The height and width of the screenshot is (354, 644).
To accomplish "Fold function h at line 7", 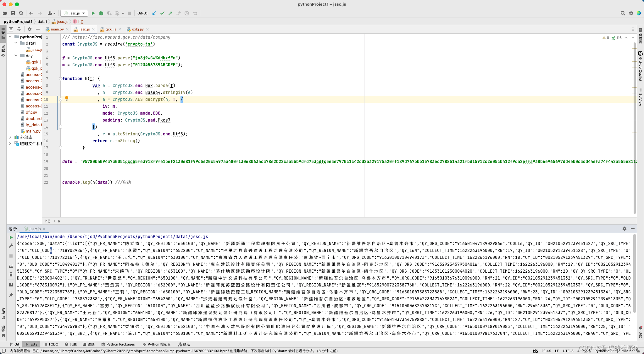I will click(60, 79).
